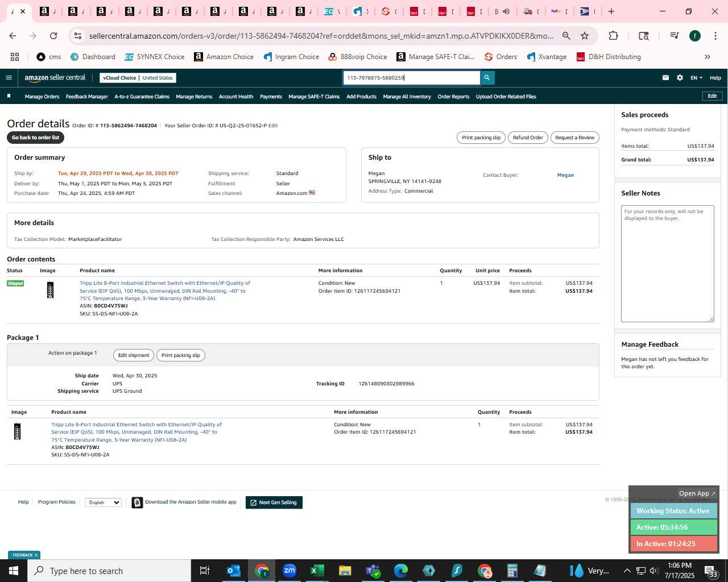Click the Help link in the header

715,78
